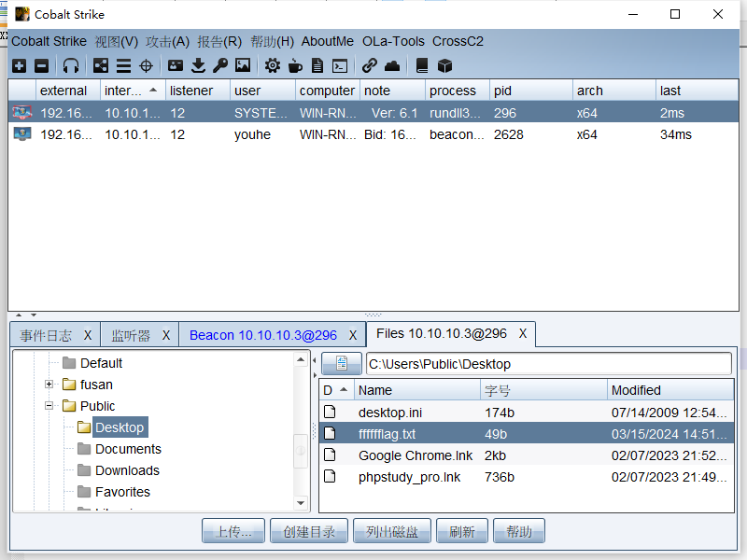Select the SYSTEM beacon computer icon

click(x=21, y=112)
